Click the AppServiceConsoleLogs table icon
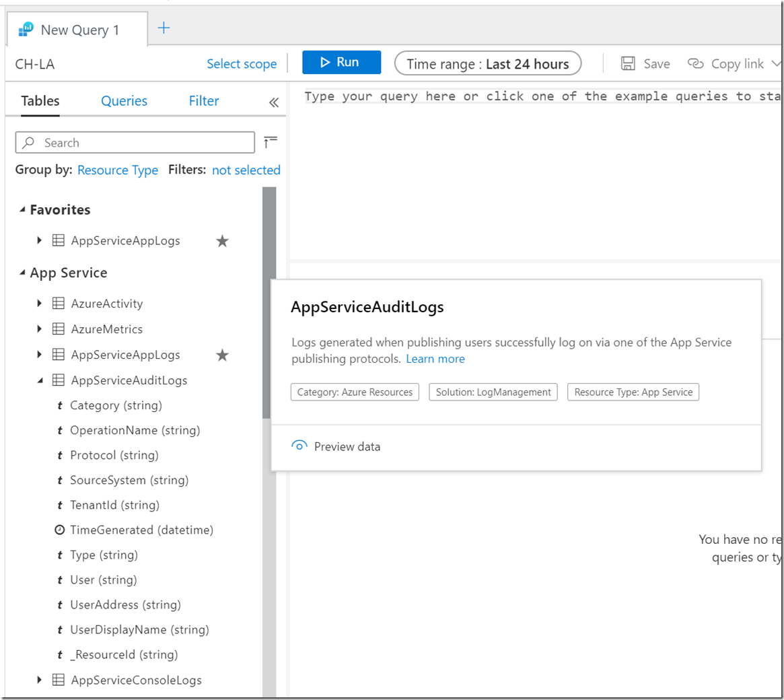Image resolution: width=784 pixels, height=700 pixels. (59, 680)
